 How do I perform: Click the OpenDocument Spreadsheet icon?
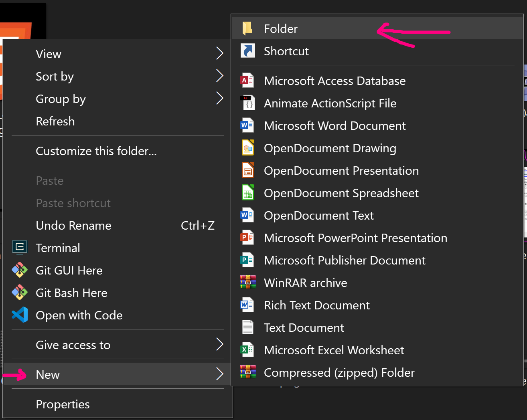[x=247, y=193]
